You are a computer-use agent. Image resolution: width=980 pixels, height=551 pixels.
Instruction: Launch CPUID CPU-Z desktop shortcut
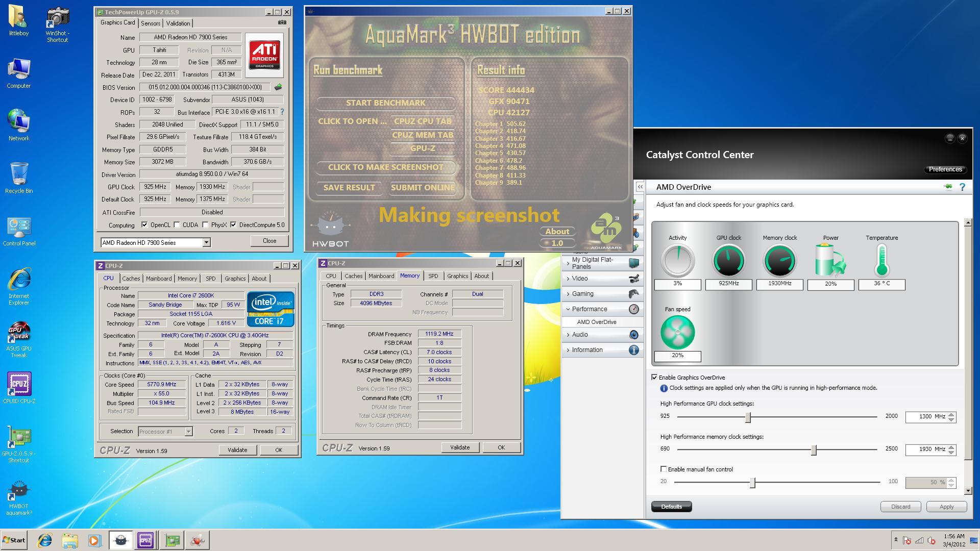(x=18, y=388)
